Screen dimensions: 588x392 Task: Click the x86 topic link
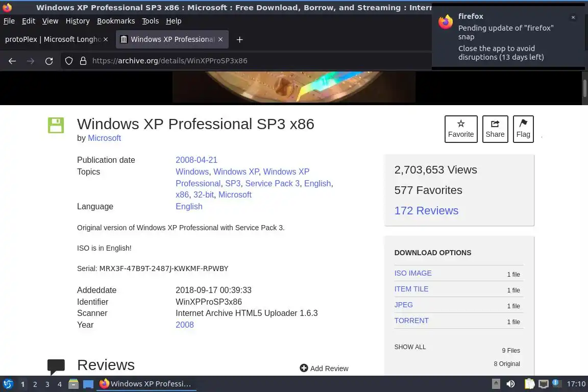[182, 194]
